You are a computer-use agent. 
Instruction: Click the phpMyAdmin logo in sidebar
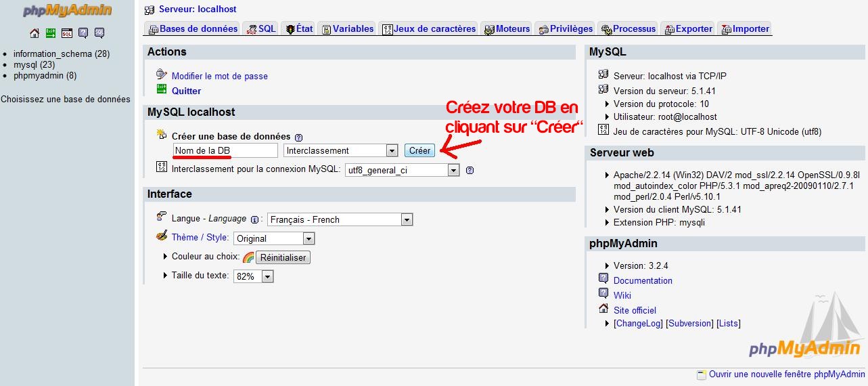coord(67,11)
